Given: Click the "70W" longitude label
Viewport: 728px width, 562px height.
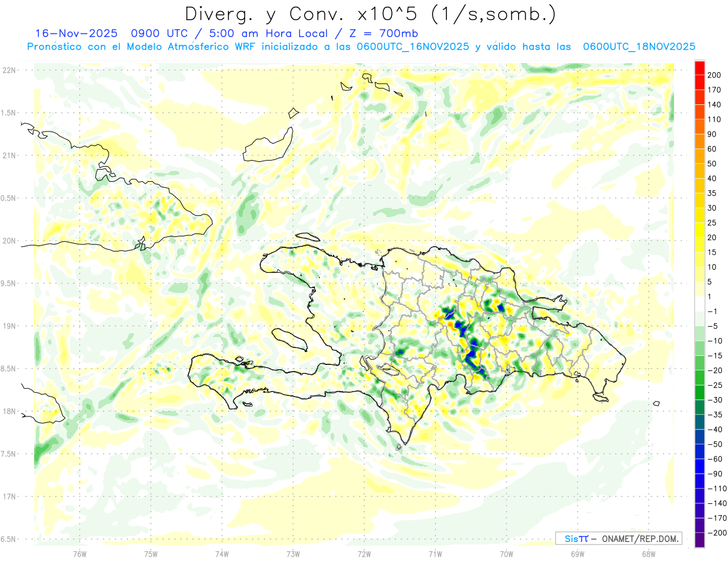Looking at the screenshot, I should (507, 554).
